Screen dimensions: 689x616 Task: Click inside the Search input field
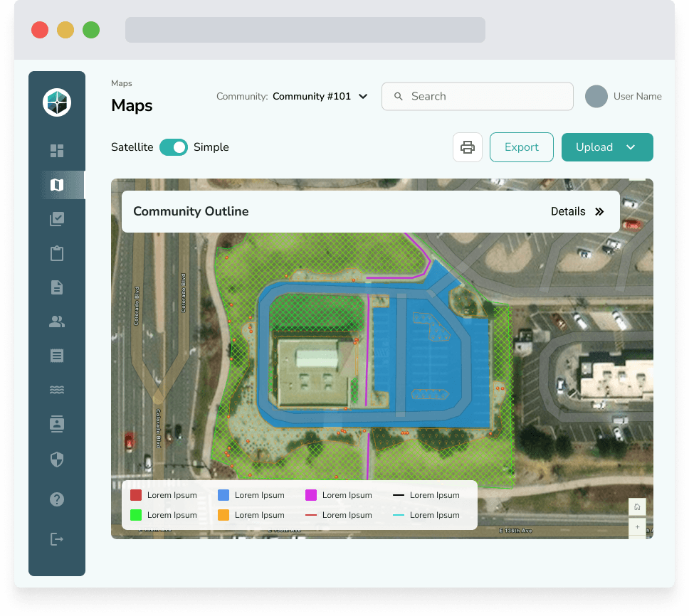[x=484, y=97]
